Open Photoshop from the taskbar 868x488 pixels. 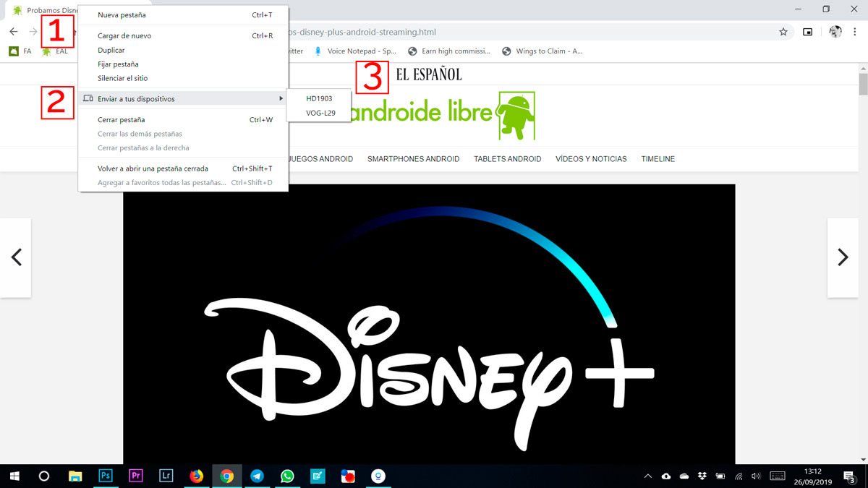tap(106, 476)
